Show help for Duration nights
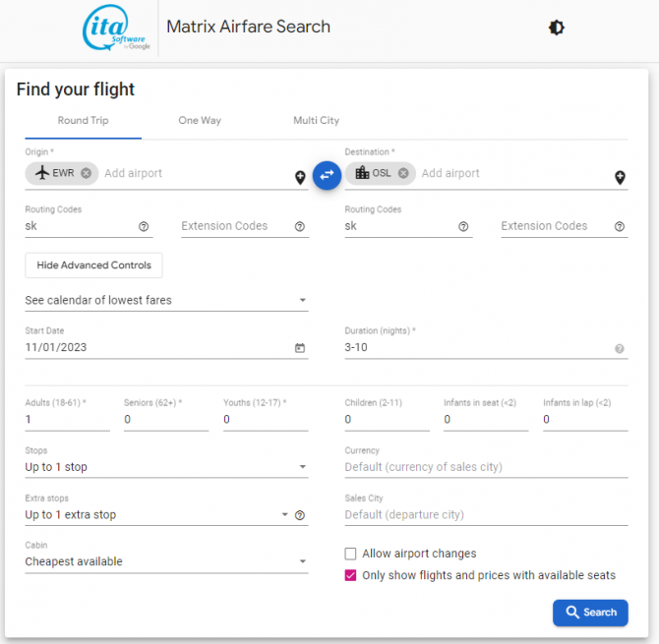This screenshot has width=659, height=644. pos(620,348)
